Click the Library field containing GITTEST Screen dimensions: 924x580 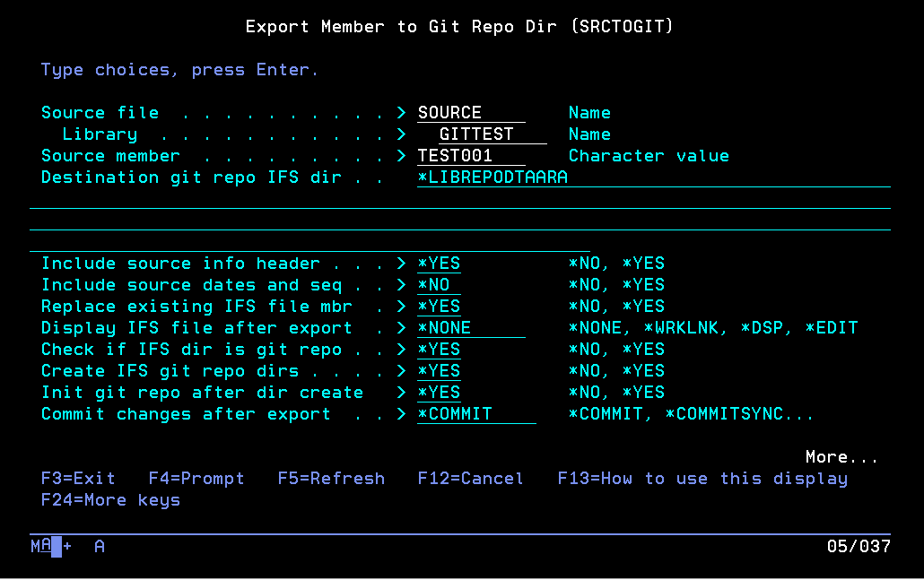tap(493, 134)
